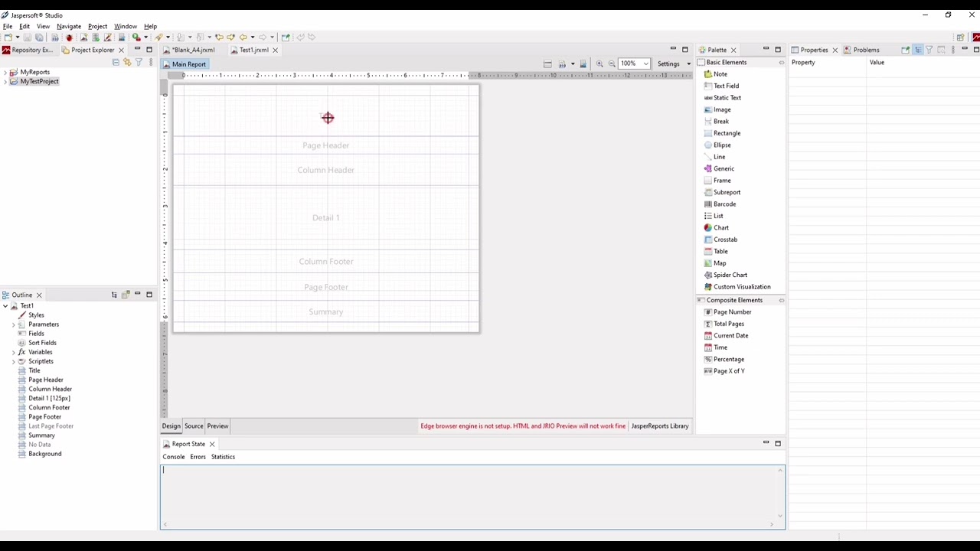The image size is (980, 551).
Task: Click the Console link in Report State
Action: tap(174, 457)
